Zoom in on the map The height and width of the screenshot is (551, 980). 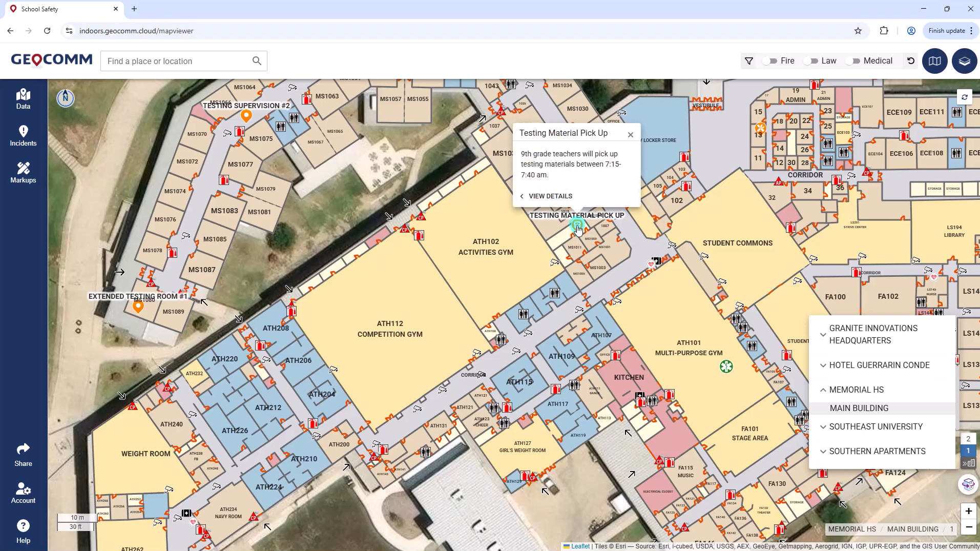click(969, 511)
